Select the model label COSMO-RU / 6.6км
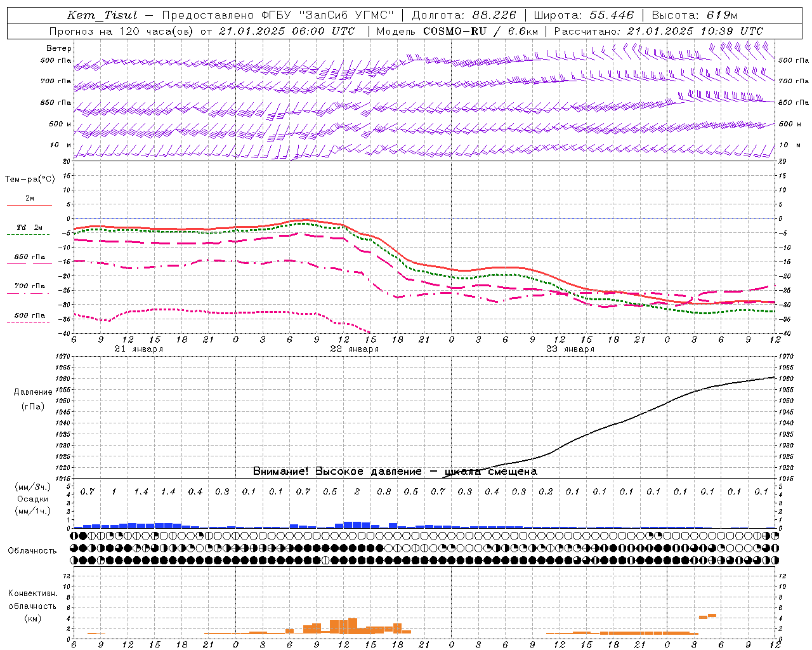Screen dimensions: 812x650 (480, 31)
